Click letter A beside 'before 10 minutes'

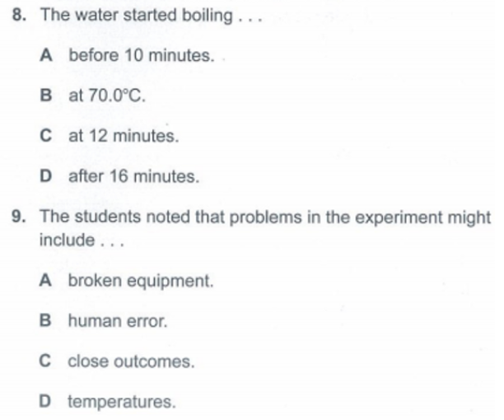46,55
